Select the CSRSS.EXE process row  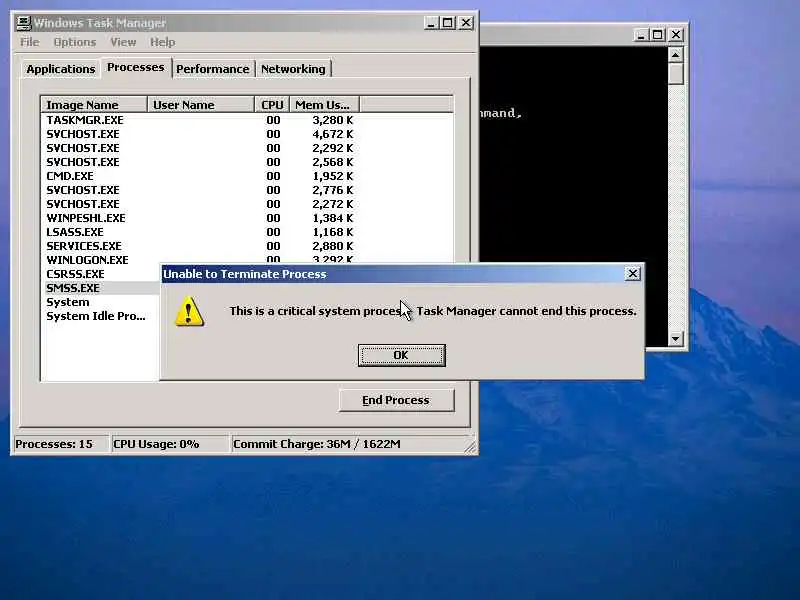(x=101, y=274)
